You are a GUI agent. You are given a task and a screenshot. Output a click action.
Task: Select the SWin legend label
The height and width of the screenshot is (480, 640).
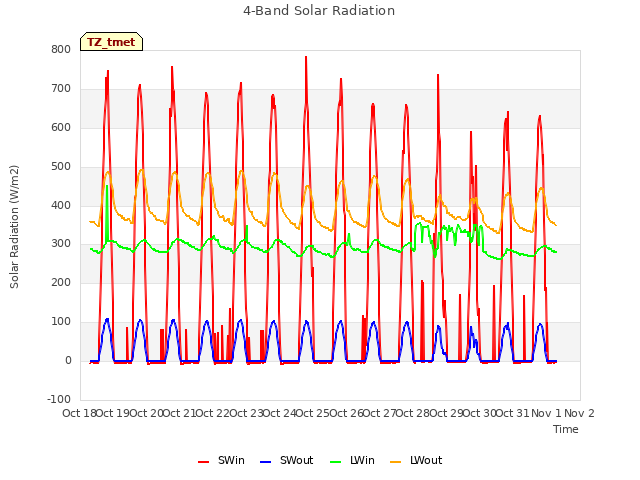coord(231,460)
